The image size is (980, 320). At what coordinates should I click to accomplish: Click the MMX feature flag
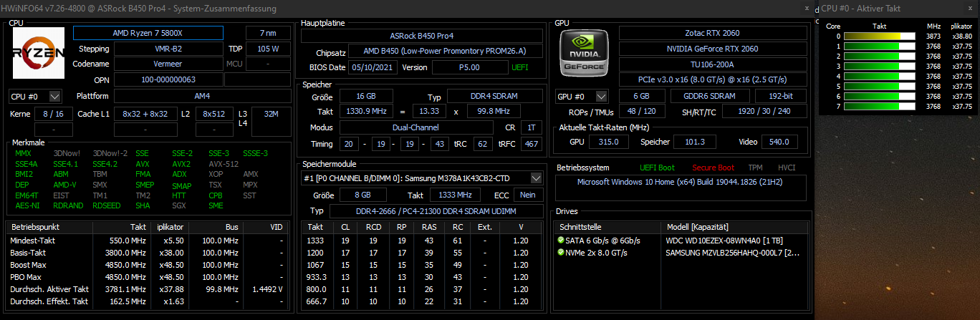tap(23, 153)
